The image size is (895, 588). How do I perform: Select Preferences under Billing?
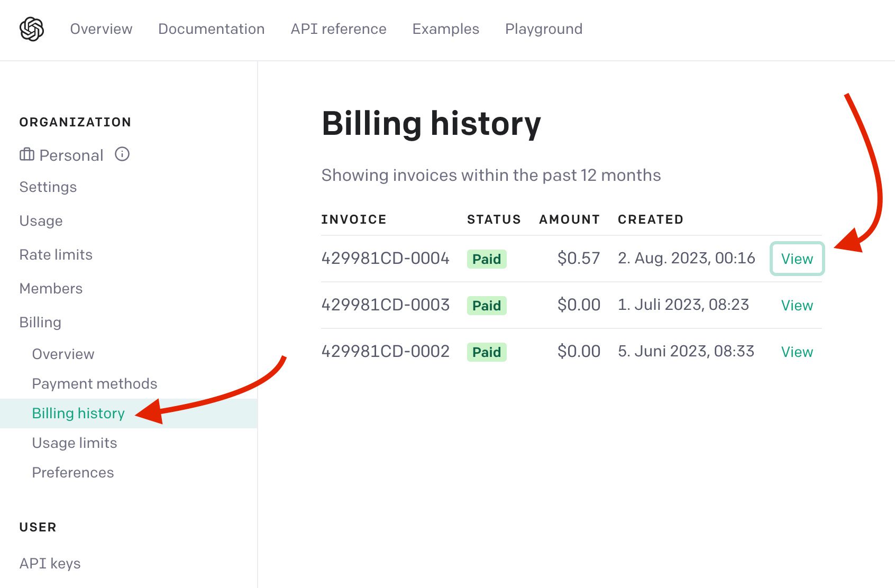73,472
